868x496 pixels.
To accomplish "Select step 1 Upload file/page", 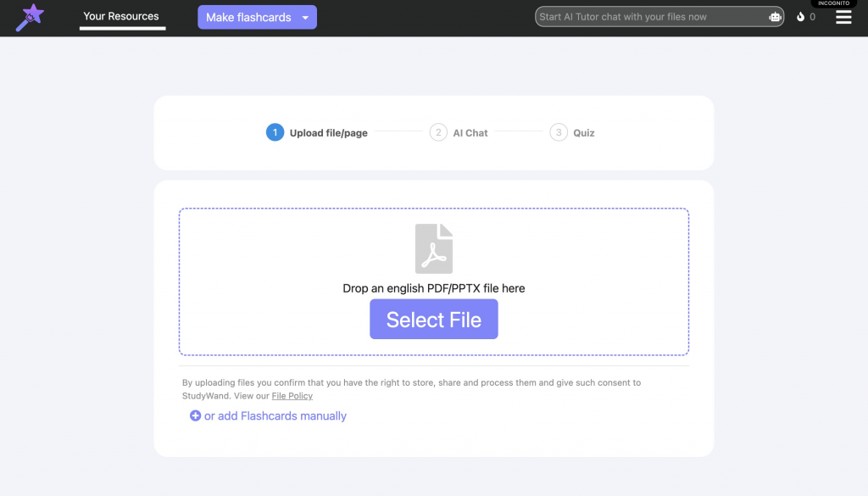I will coord(317,133).
